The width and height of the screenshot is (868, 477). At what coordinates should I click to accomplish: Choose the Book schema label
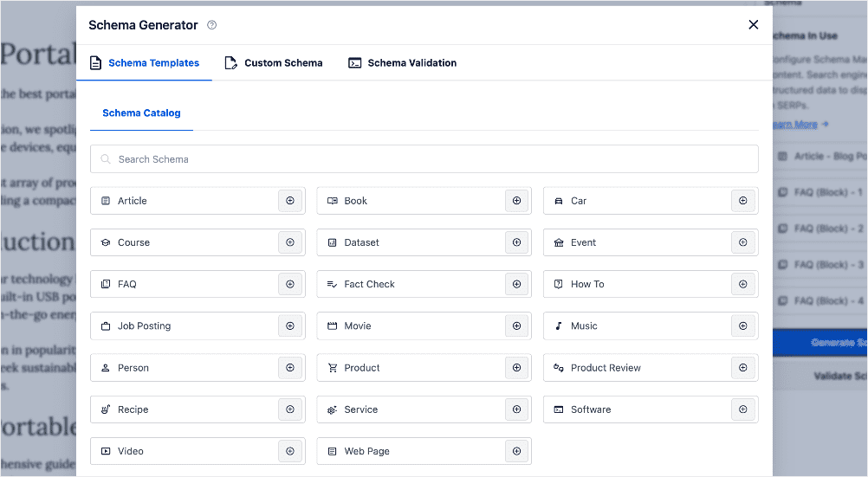(355, 201)
